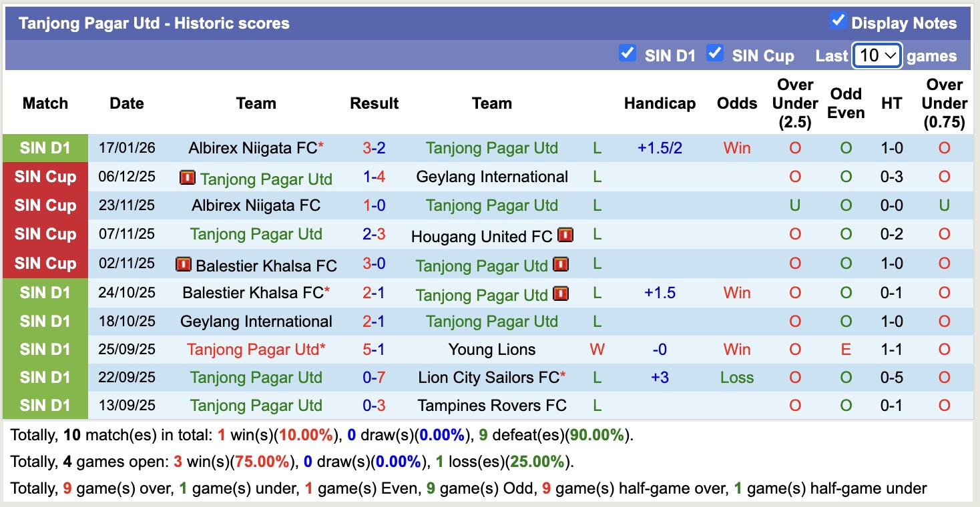
Task: Click Geylang International team in 06/12/25 row
Action: 492,177
